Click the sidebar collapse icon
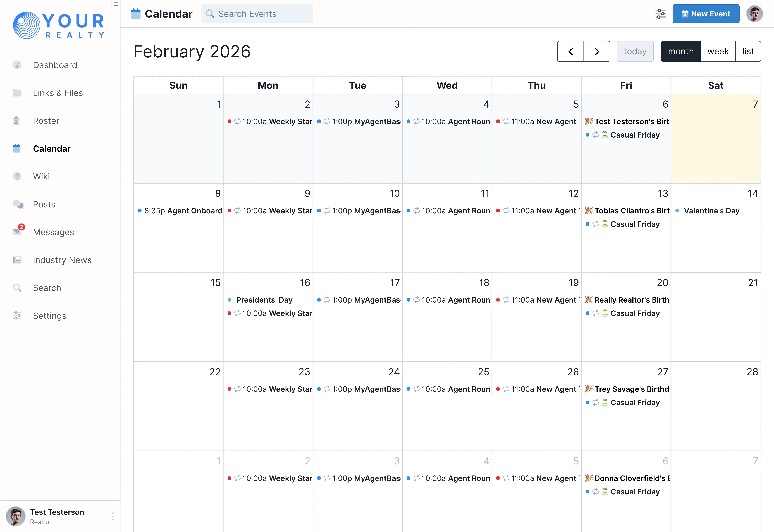 pyautogui.click(x=116, y=4)
